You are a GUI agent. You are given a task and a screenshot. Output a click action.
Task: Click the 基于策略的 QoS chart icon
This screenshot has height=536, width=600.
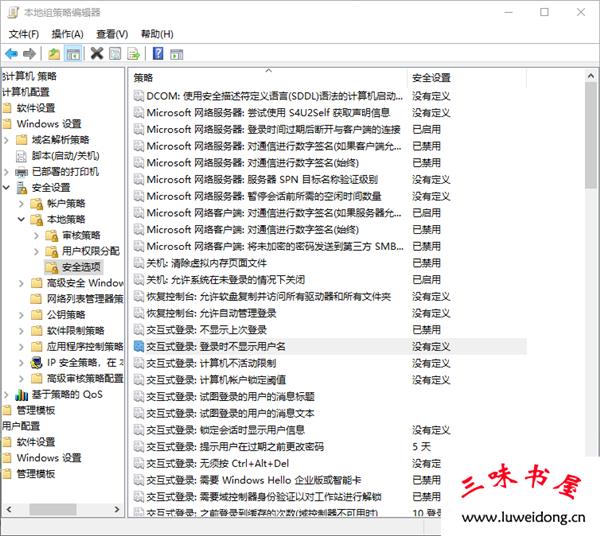21,394
